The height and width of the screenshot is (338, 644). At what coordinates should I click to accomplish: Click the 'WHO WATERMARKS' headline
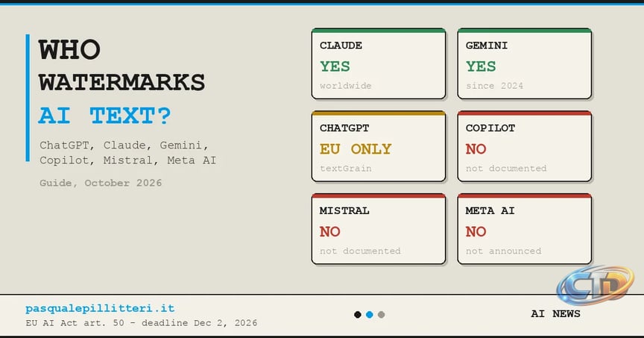tap(121, 66)
